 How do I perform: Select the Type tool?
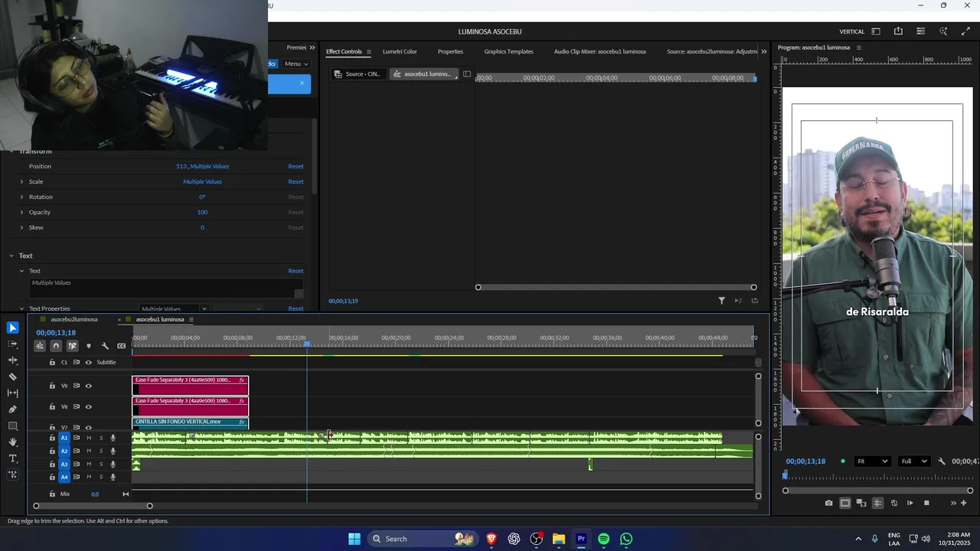pyautogui.click(x=13, y=458)
